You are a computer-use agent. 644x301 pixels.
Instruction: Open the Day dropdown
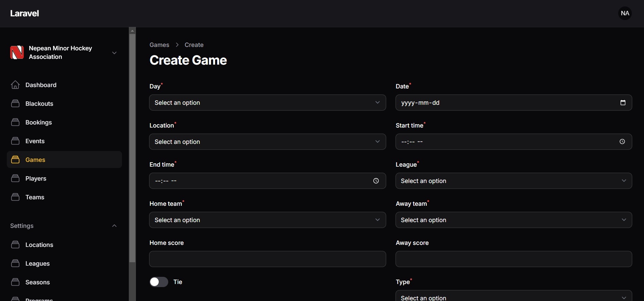tap(267, 103)
